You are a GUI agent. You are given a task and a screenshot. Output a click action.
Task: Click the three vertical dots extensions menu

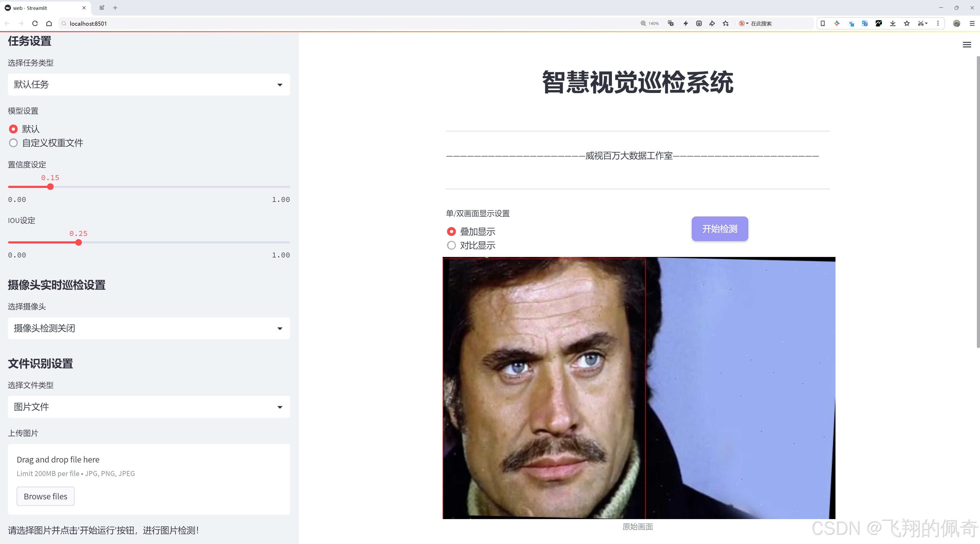pos(938,23)
